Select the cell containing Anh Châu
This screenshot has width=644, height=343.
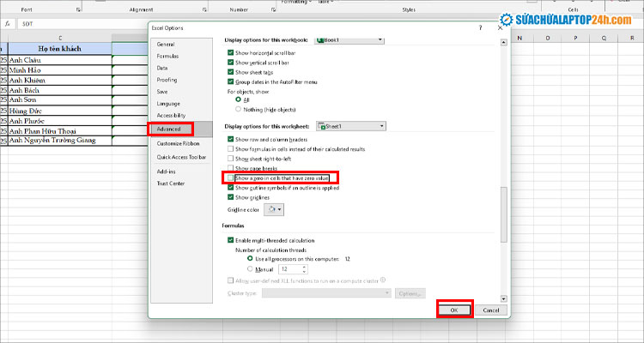[x=60, y=60]
